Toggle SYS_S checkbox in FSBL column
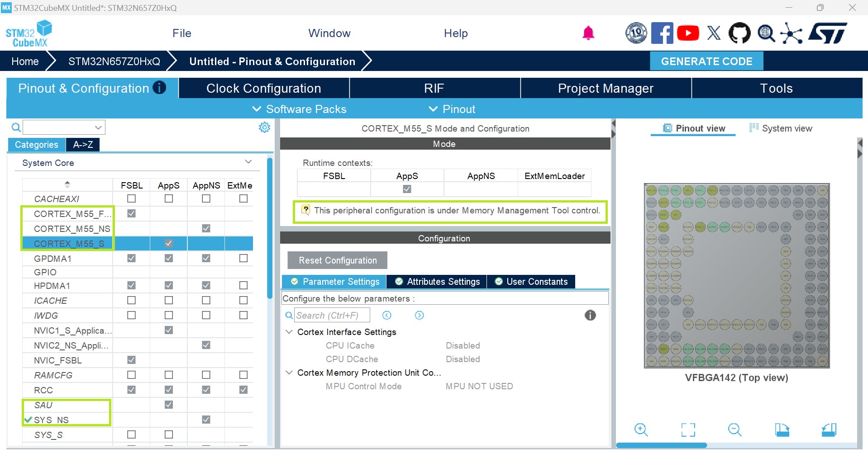 point(131,434)
